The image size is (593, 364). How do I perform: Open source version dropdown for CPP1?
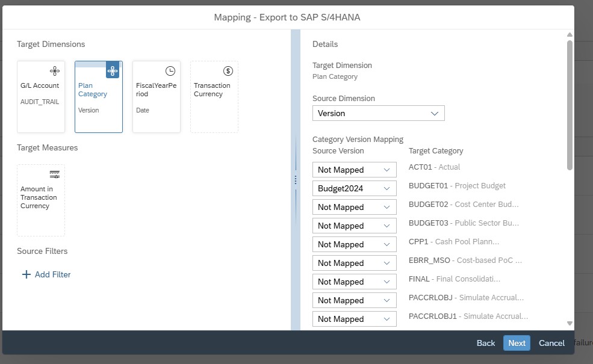pyautogui.click(x=354, y=244)
